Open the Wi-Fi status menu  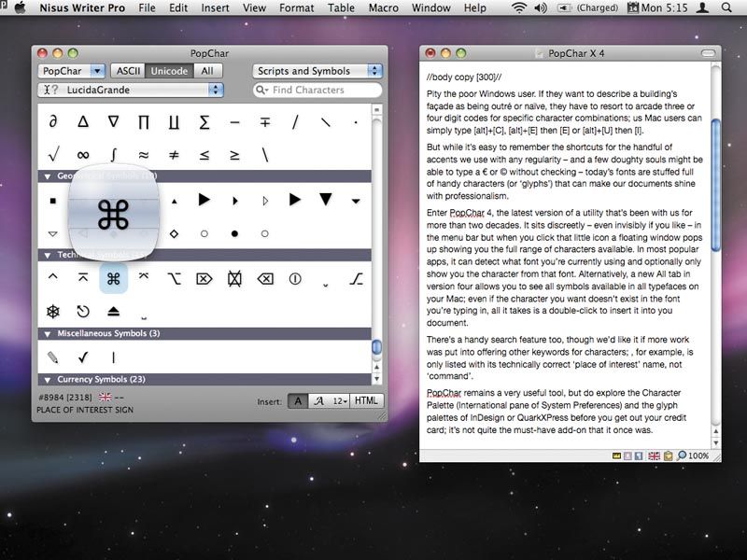click(519, 7)
